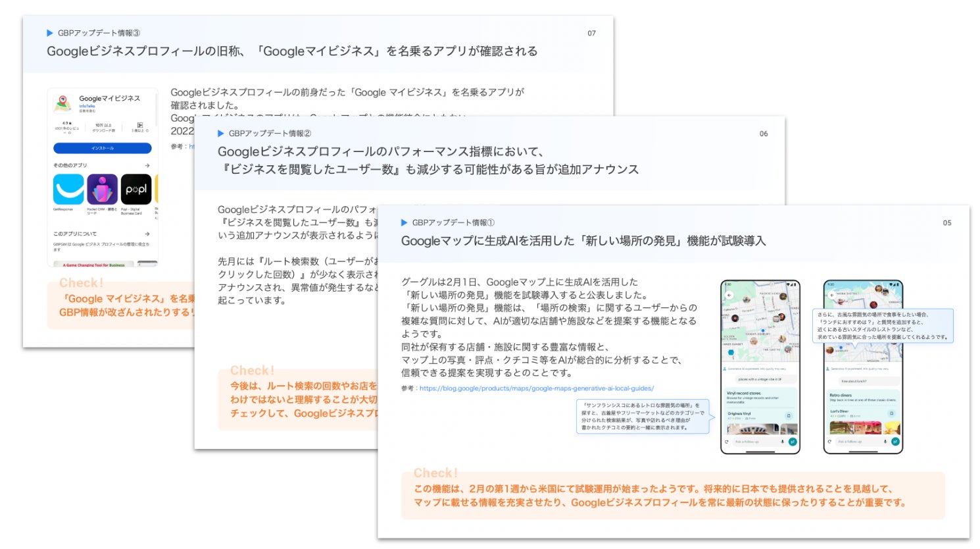Click the 10万 以上 downloads count
Screen dimensions: 980x549
pos(103,125)
